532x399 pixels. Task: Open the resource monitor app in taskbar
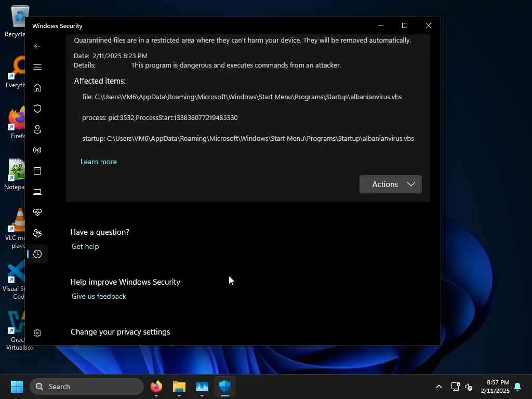(x=202, y=387)
